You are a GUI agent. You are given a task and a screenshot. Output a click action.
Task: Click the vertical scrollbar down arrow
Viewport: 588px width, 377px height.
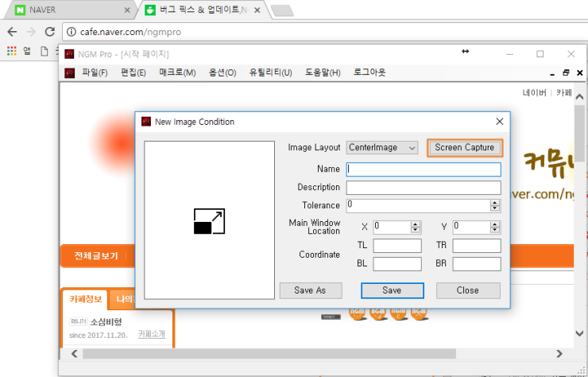[579, 332]
